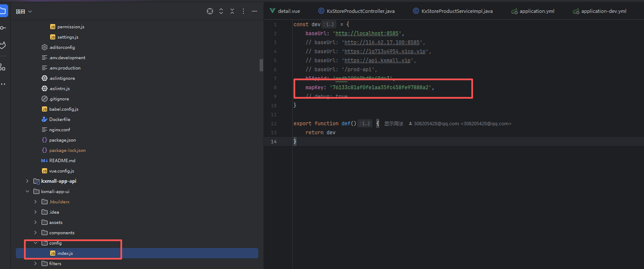The image size is (644, 269).
Task: Unfold the collapsed dev object block
Action: (329, 24)
